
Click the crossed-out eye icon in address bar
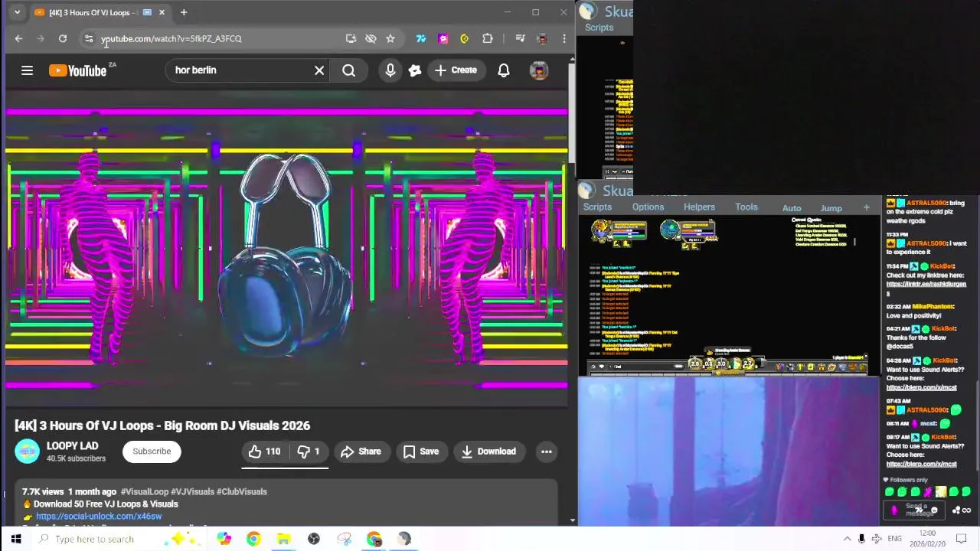coord(371,38)
